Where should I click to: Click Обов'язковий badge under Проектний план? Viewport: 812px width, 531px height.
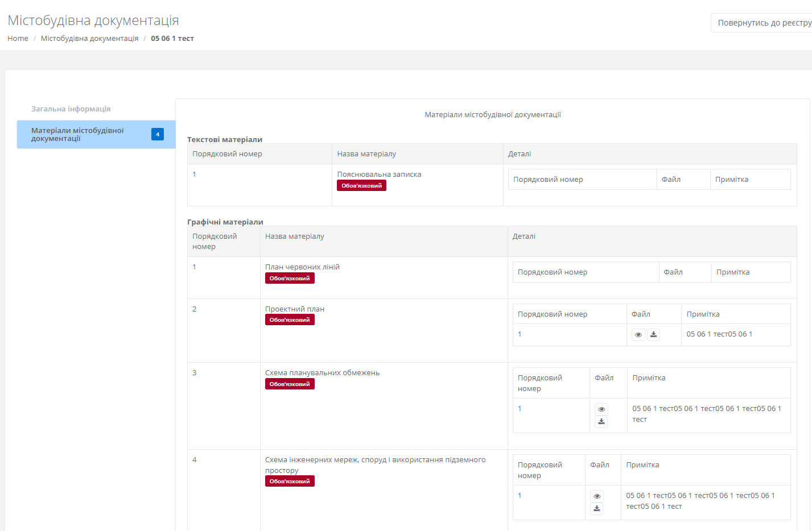coord(290,320)
